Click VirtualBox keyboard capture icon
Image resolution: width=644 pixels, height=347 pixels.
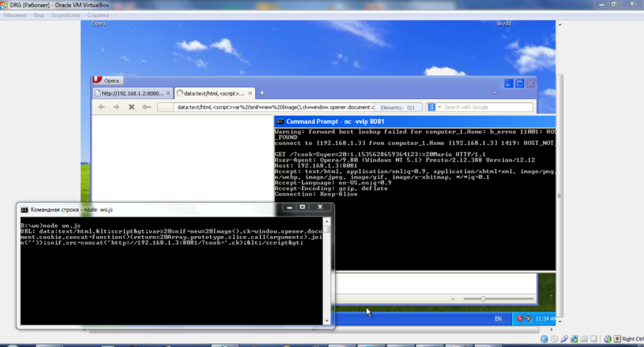click(617, 339)
